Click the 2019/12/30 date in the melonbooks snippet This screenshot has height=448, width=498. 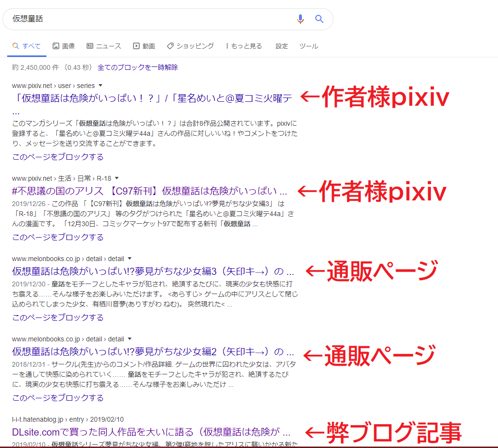click(29, 284)
